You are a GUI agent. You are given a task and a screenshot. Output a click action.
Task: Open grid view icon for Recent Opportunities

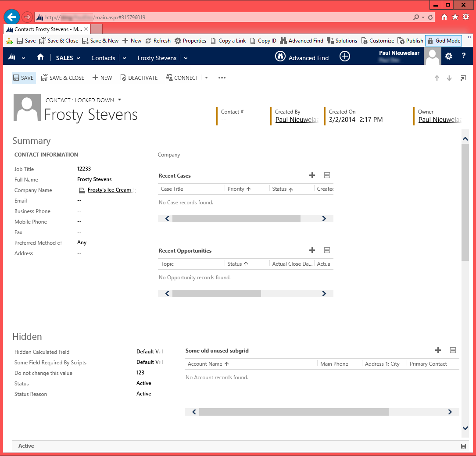tap(327, 250)
